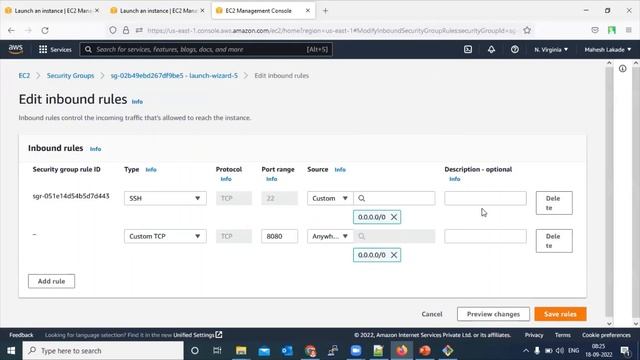Open the launch-wizard-5 breadcrumb link
Image resolution: width=640 pixels, height=360 pixels.
point(174,76)
